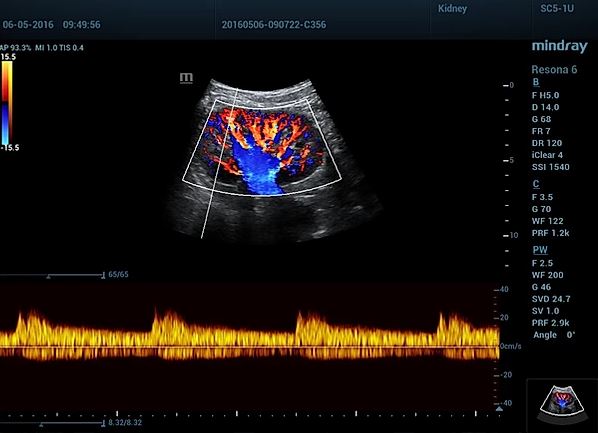Click the SC5-1U probe label
The image size is (598, 433).
pyautogui.click(x=557, y=9)
